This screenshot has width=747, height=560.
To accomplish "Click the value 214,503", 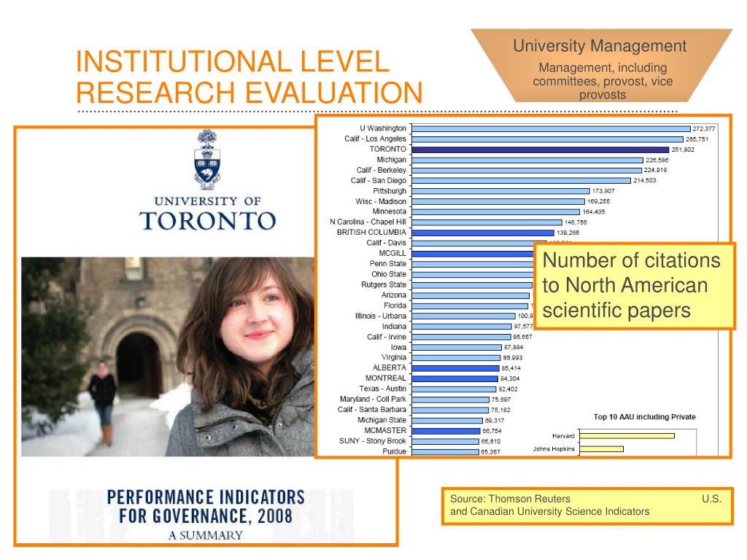I will coord(645,181).
